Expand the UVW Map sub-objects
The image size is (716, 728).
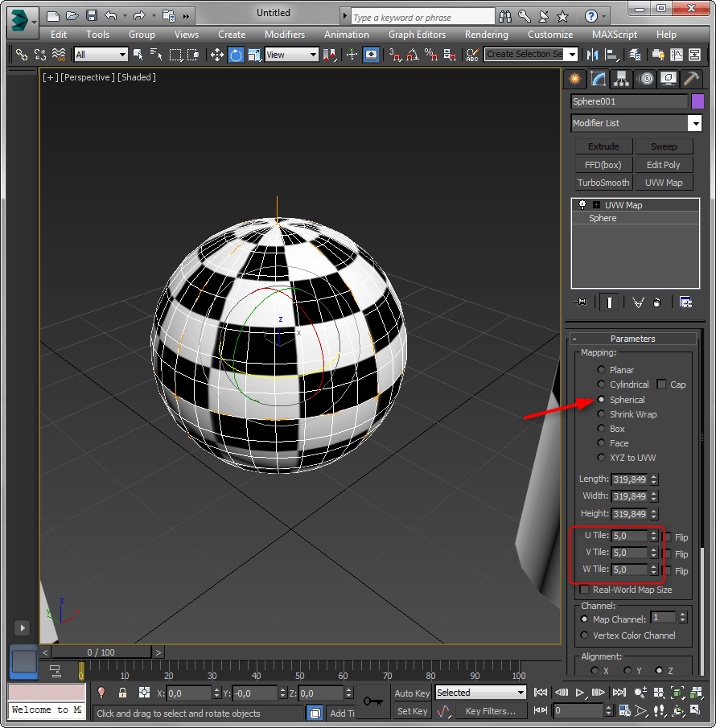point(596,205)
